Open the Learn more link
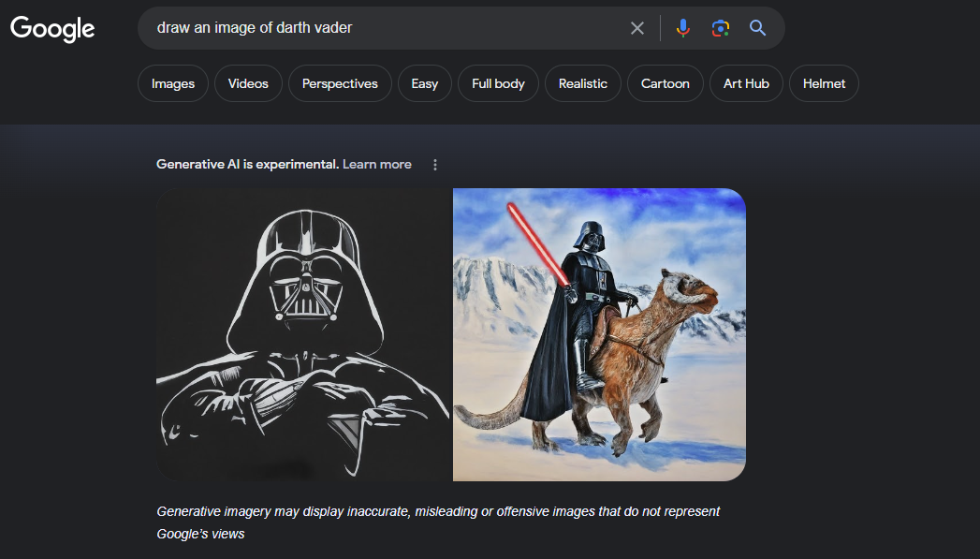This screenshot has height=559, width=980. 377,165
